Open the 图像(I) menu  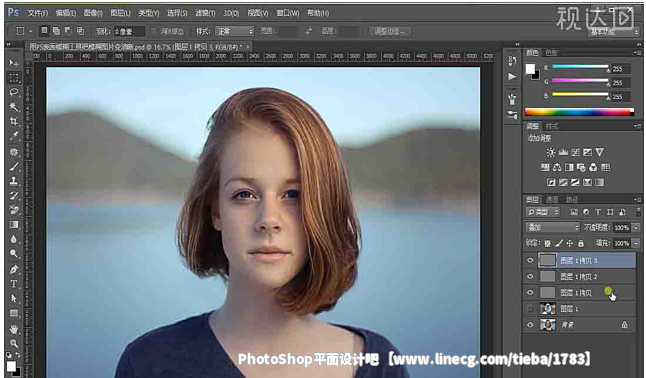tap(93, 13)
